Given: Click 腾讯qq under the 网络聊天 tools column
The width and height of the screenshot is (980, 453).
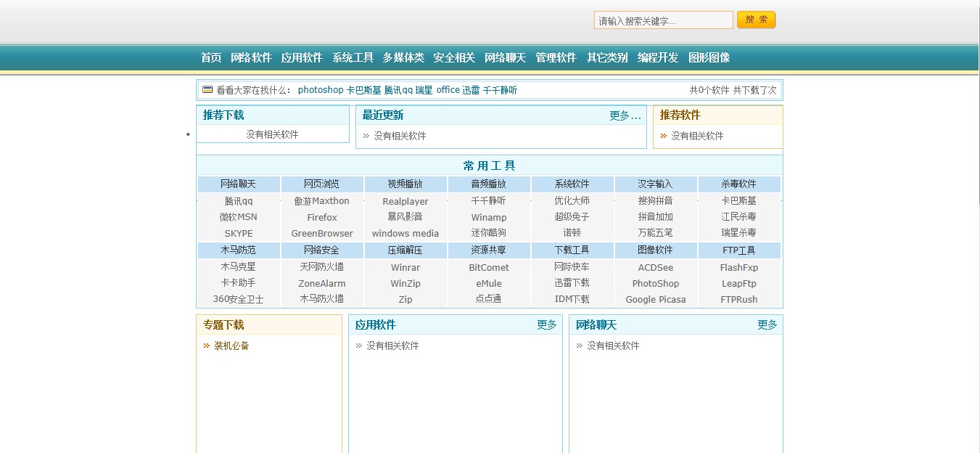Looking at the screenshot, I should (239, 201).
